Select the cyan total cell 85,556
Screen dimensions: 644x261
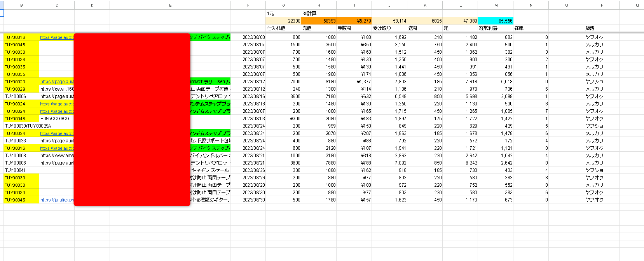496,21
